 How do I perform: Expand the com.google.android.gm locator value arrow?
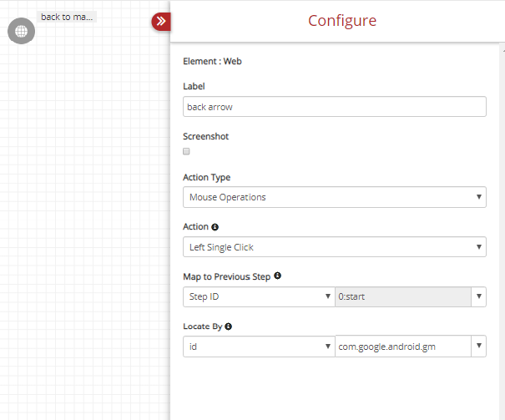tap(478, 347)
